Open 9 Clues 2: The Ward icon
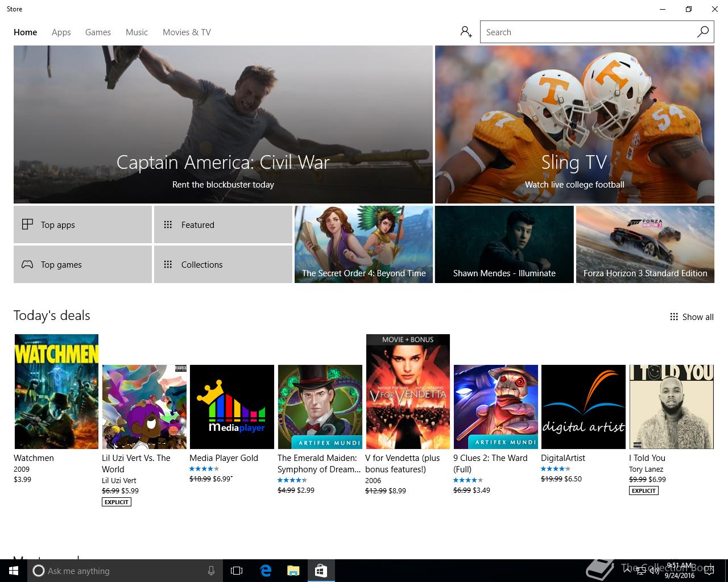This screenshot has height=582, width=728. [x=496, y=407]
